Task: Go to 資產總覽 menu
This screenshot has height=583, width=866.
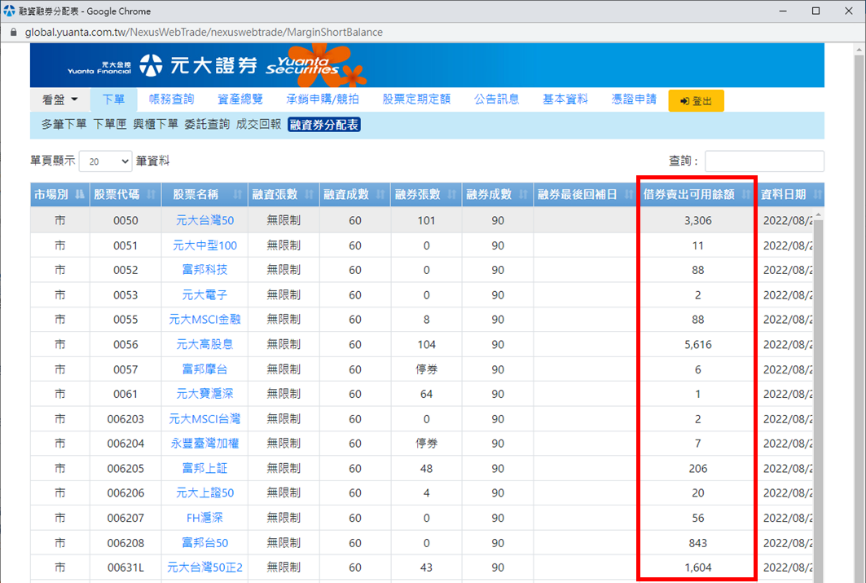Action: click(240, 99)
